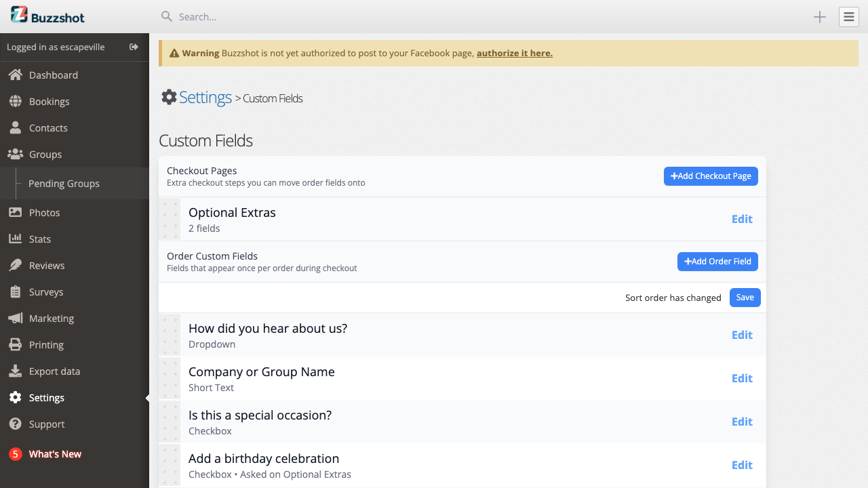Viewport: 868px width, 488px height.
Task: Grab drag handle for birthday celebration row
Action: [170, 465]
